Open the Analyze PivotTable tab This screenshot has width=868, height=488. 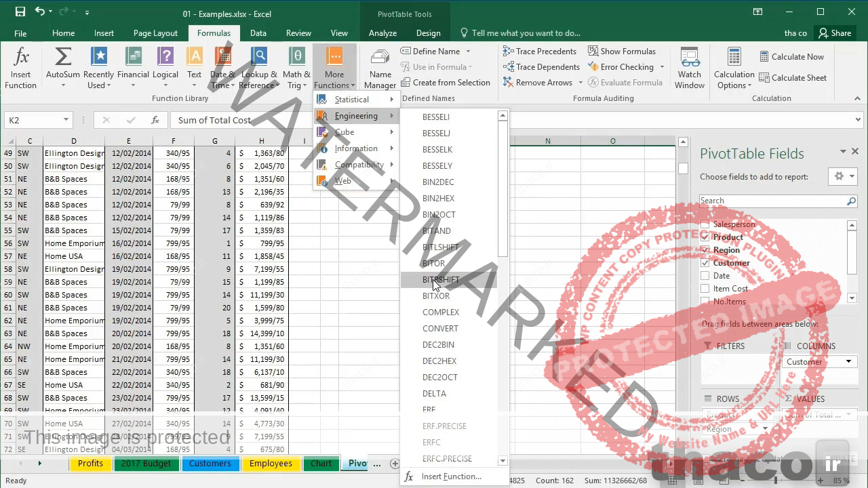point(382,33)
